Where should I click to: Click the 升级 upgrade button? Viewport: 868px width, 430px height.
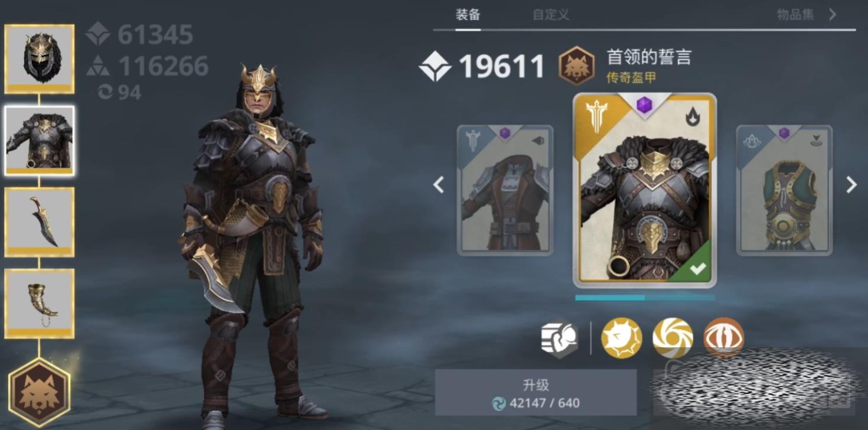(536, 393)
